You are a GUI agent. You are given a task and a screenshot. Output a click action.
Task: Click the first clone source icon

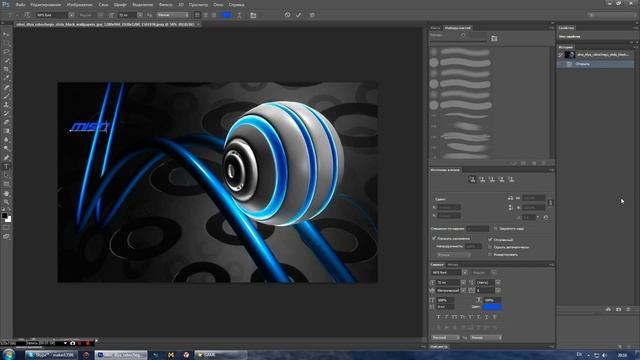[472, 179]
